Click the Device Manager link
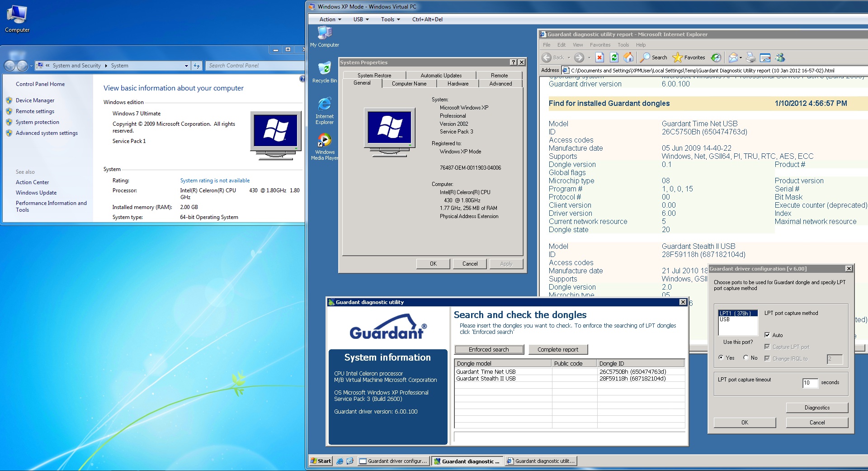This screenshot has height=471, width=868. pos(35,100)
